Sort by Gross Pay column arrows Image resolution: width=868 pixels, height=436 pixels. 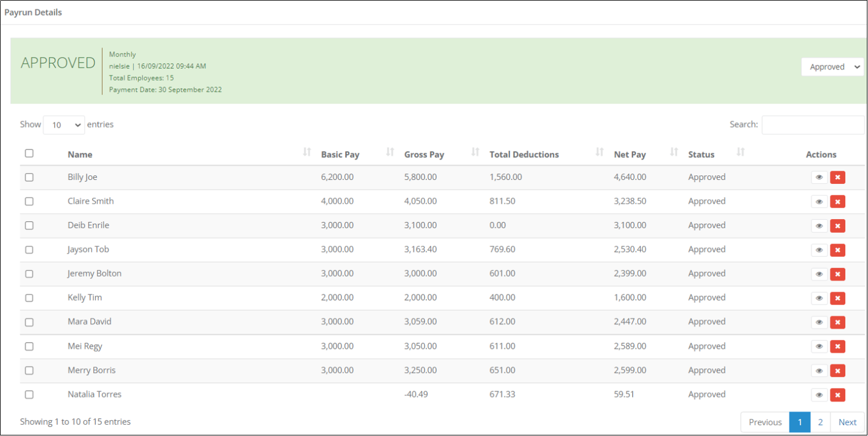click(x=476, y=152)
